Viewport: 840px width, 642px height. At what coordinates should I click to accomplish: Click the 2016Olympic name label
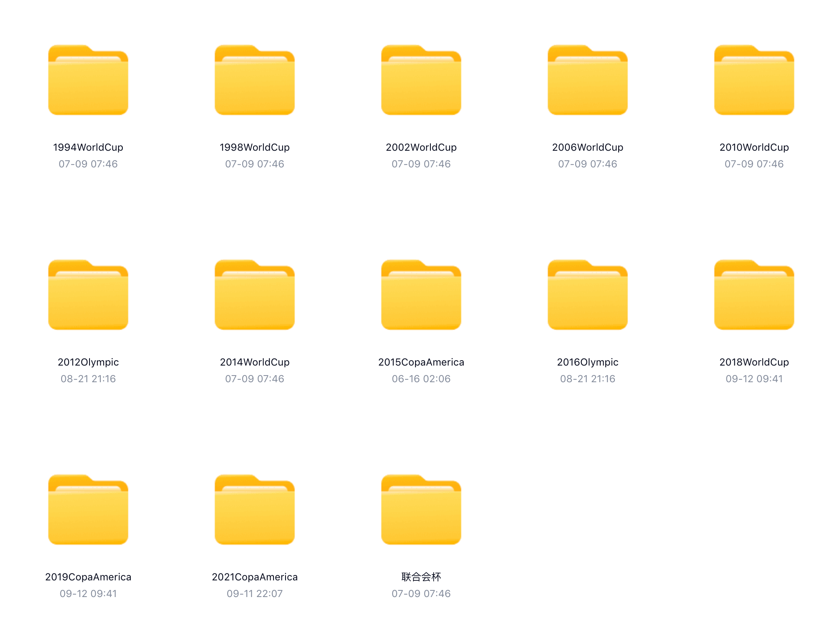pos(588,362)
